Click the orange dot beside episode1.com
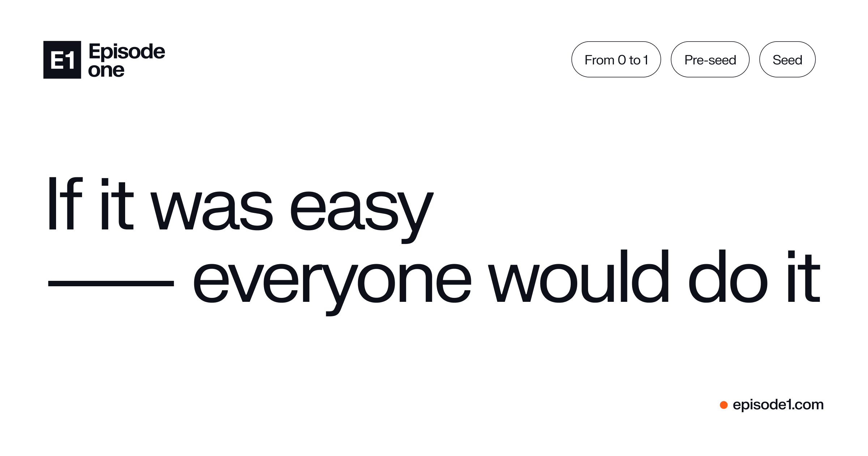This screenshot has height=456, width=868. (724, 405)
